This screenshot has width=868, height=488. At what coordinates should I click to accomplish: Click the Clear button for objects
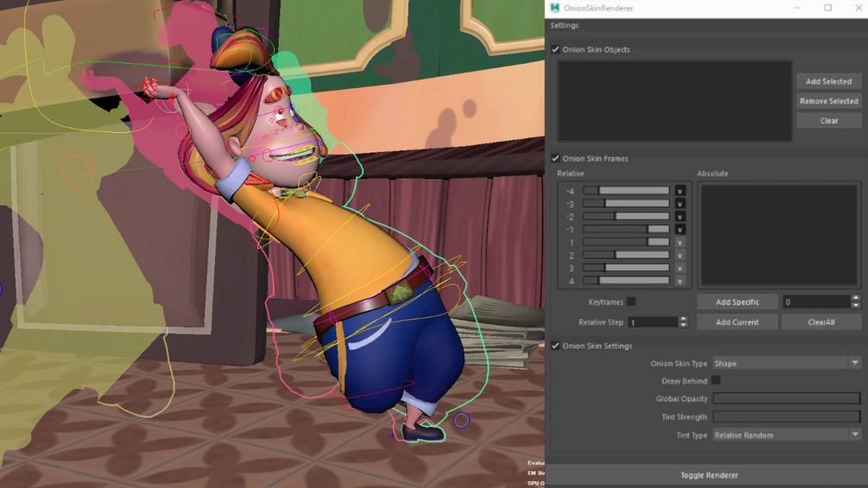828,121
